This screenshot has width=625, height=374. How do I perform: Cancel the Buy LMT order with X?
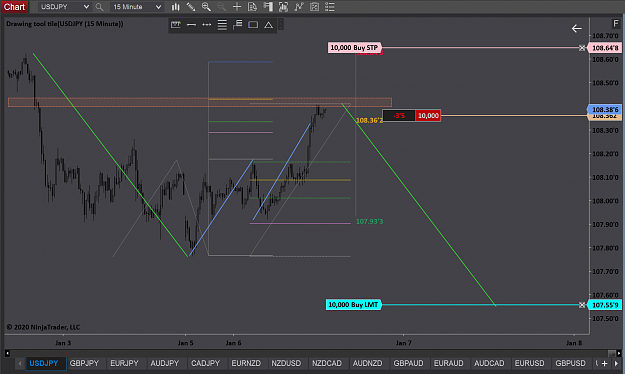click(x=582, y=305)
